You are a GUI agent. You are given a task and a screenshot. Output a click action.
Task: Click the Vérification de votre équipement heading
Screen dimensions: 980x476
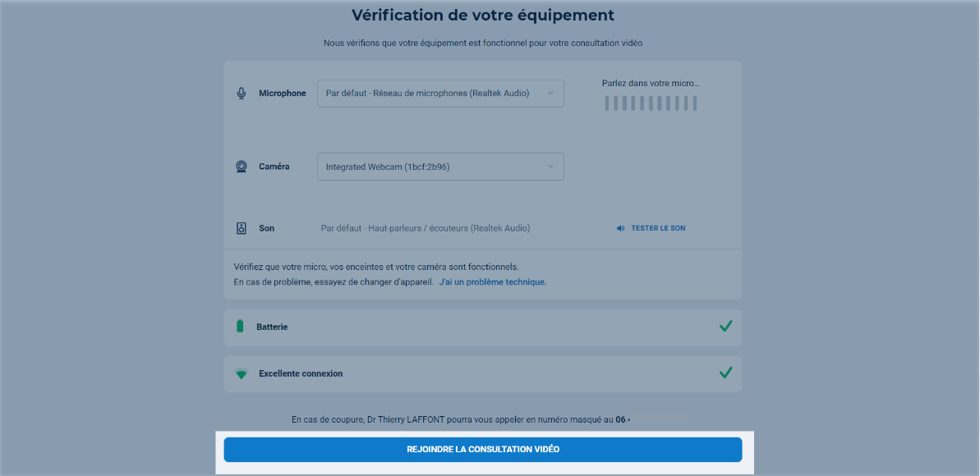coord(483,16)
